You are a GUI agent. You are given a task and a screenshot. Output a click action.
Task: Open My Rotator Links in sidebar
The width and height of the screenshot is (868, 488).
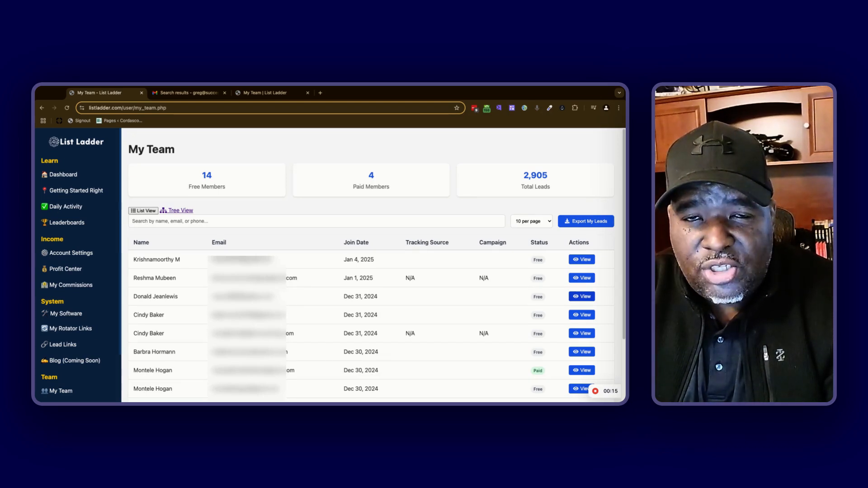(x=66, y=328)
